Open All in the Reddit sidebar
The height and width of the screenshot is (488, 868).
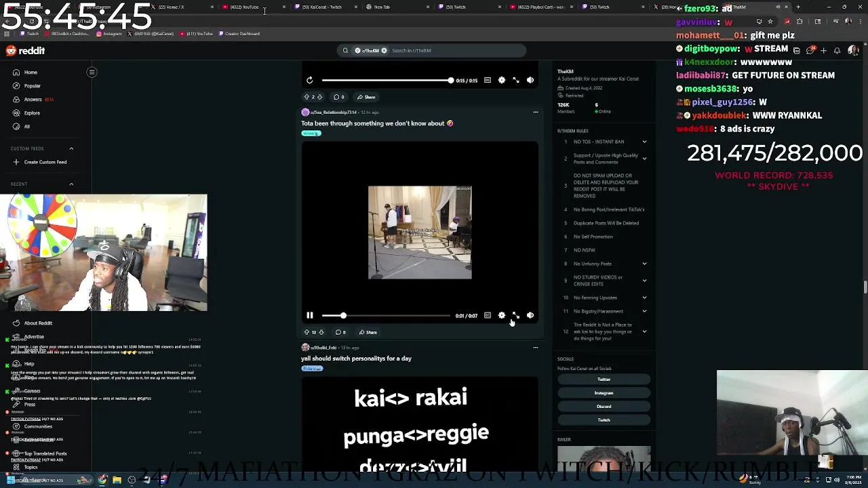click(x=26, y=127)
